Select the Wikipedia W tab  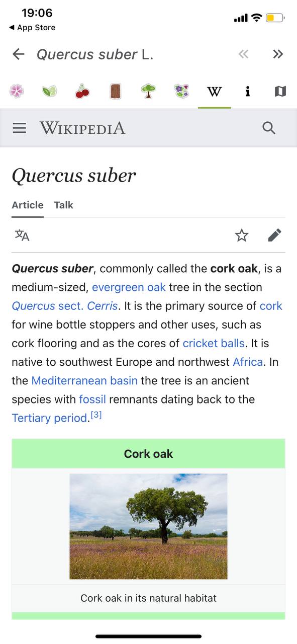pos(214,92)
